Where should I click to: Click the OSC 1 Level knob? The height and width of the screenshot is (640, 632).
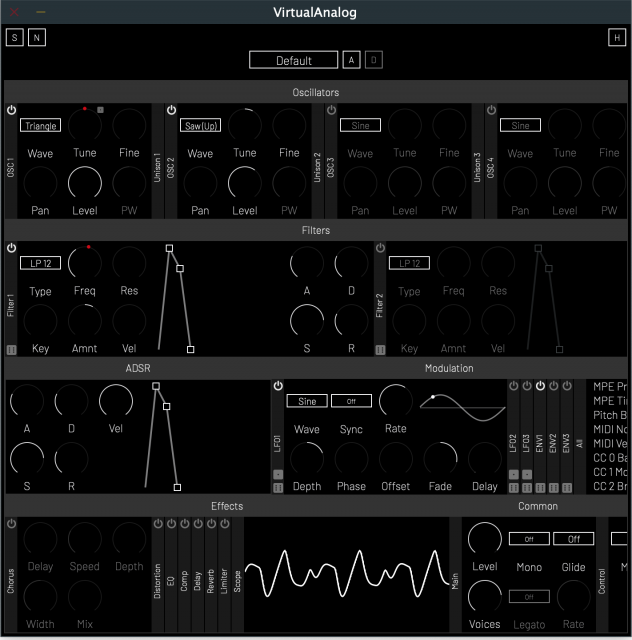[x=85, y=183]
